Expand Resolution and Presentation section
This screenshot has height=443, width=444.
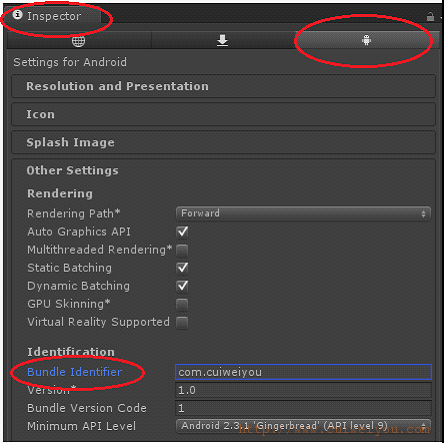223,86
